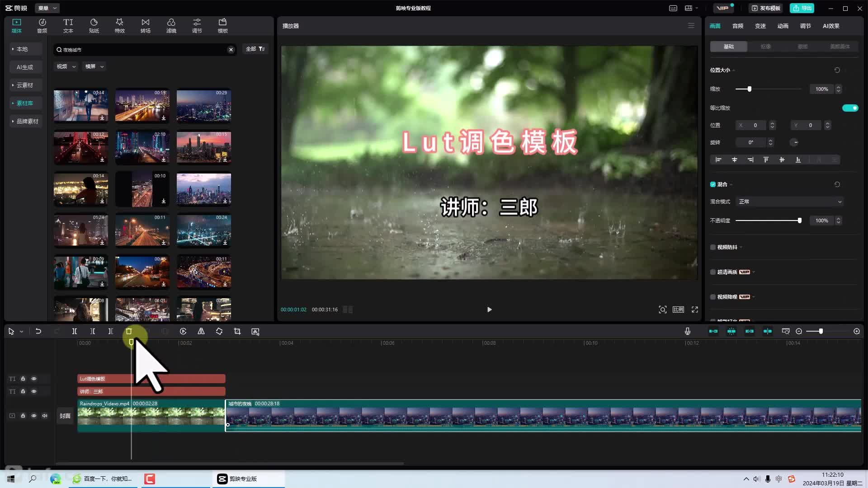This screenshot has width=868, height=488.
Task: Open selection tool mode dropdown arrow
Action: 21,332
